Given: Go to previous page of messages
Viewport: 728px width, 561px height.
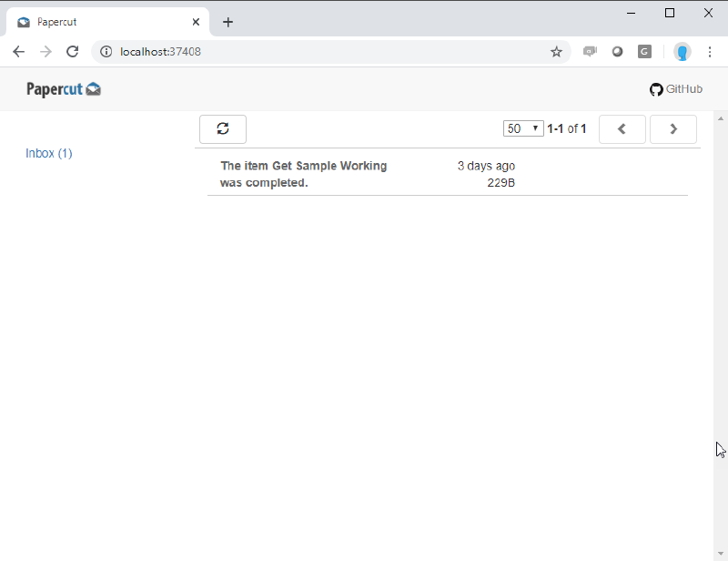Looking at the screenshot, I should pyautogui.click(x=622, y=129).
